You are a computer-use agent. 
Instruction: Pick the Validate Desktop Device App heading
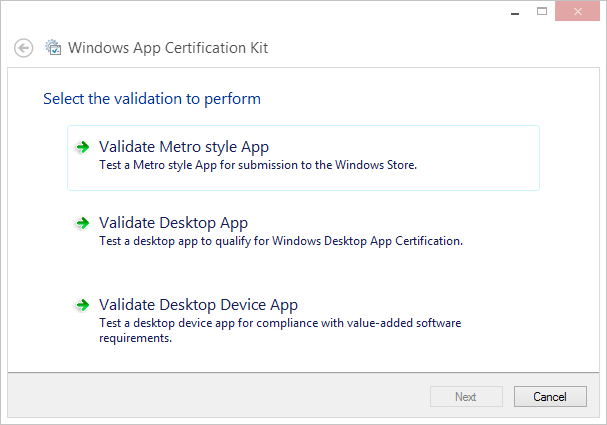coord(198,305)
